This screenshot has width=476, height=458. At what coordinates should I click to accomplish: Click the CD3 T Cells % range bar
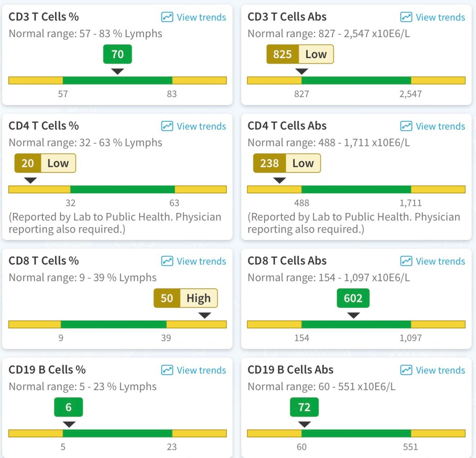click(118, 80)
